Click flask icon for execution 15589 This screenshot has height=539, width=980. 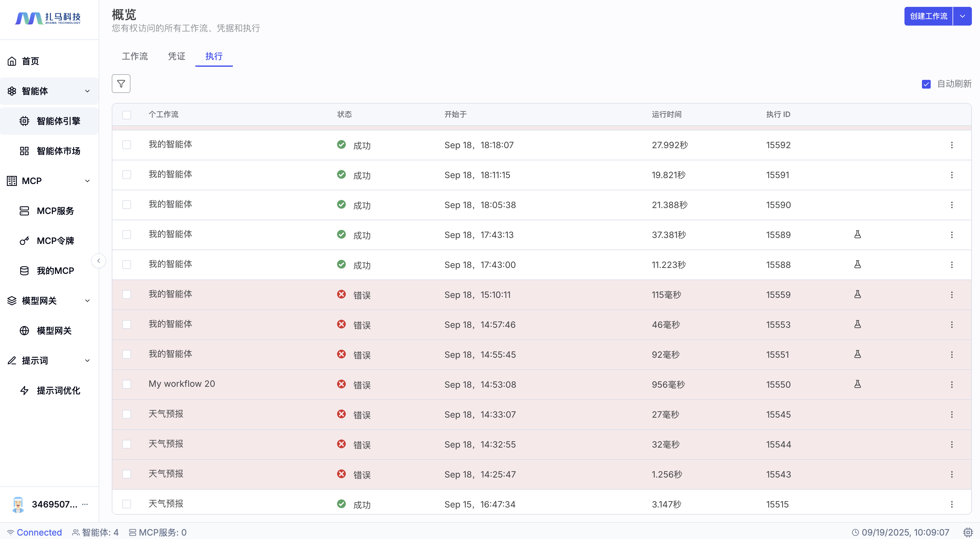858,235
